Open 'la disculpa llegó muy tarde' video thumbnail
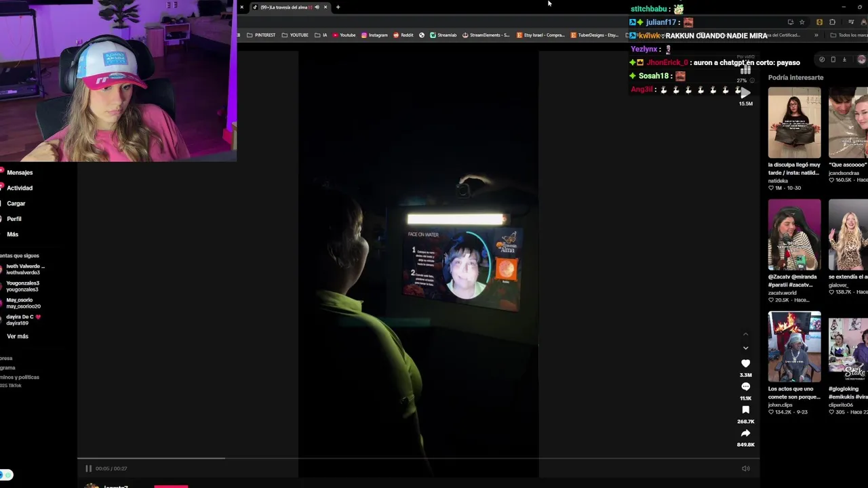Screen dimensions: 868x488 (x=794, y=123)
